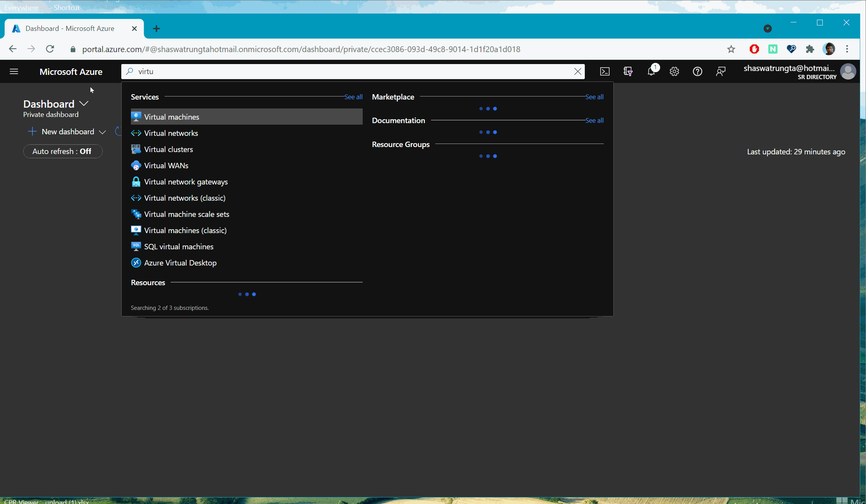The height and width of the screenshot is (504, 866).
Task: Select Azure Virtual Desktop result
Action: pos(246,263)
